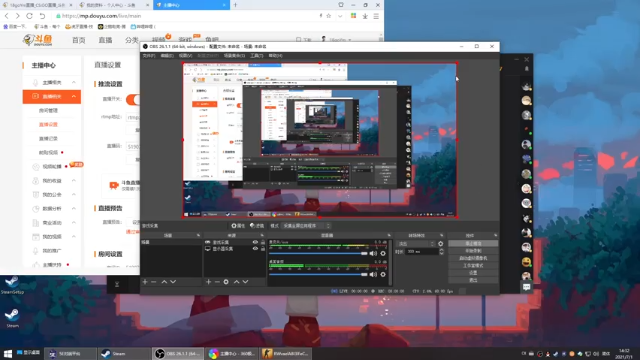The image size is (640, 360).
Task: Toggle visibility eye of display capture source
Action: pos(255,249)
